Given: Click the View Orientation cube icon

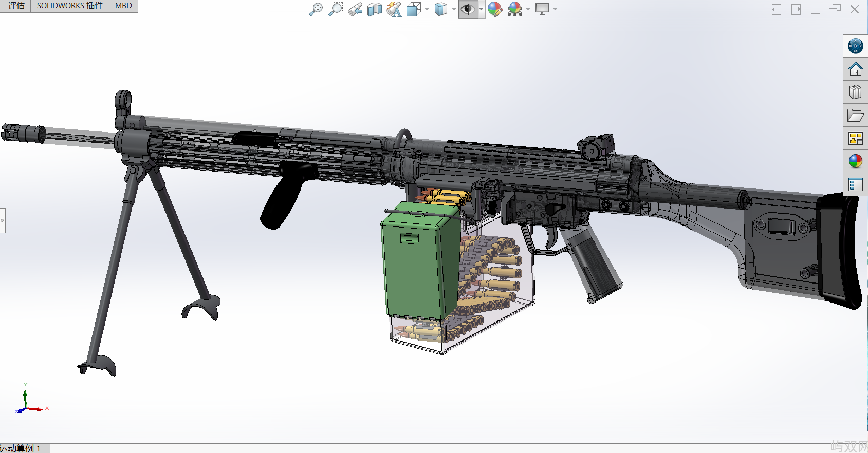Looking at the screenshot, I should pos(413,9).
